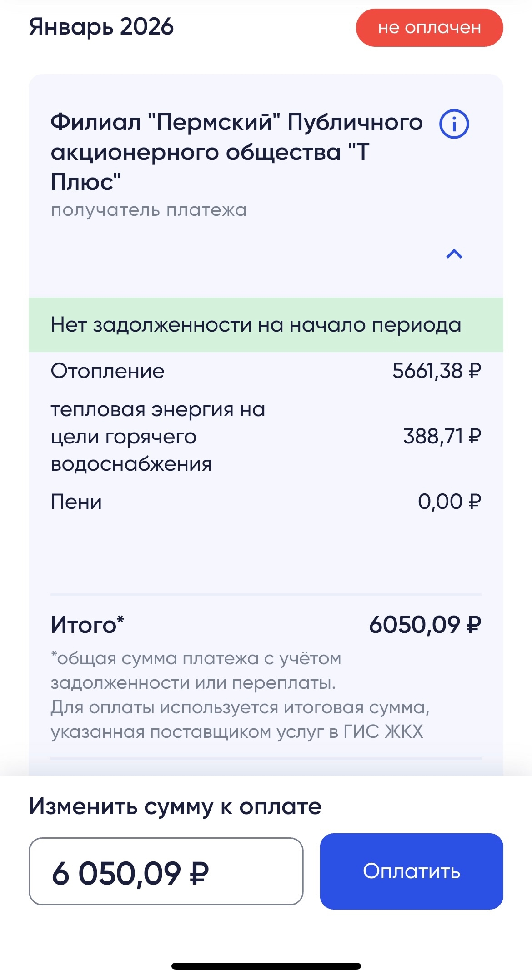Tap the Итого* total label
The image size is (532, 980).
pyautogui.click(x=87, y=625)
